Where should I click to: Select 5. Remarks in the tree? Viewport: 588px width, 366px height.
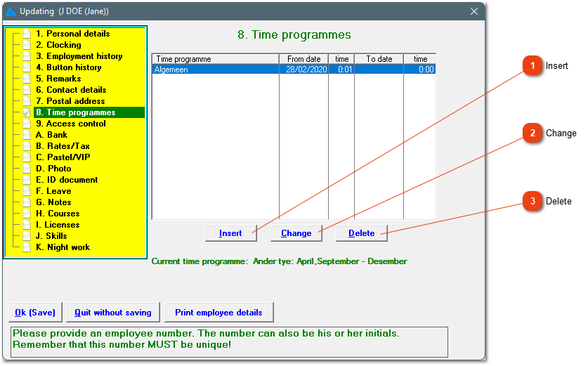[x=58, y=79]
